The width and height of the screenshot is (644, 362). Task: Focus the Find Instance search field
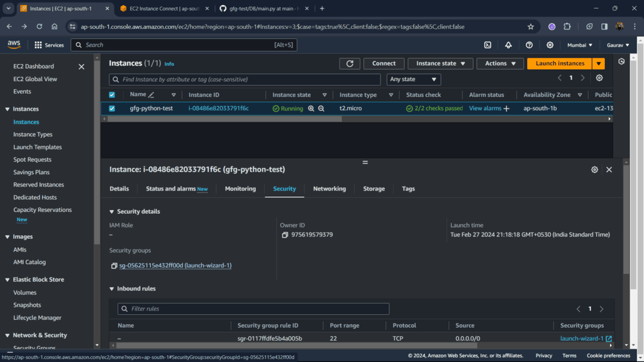245,80
